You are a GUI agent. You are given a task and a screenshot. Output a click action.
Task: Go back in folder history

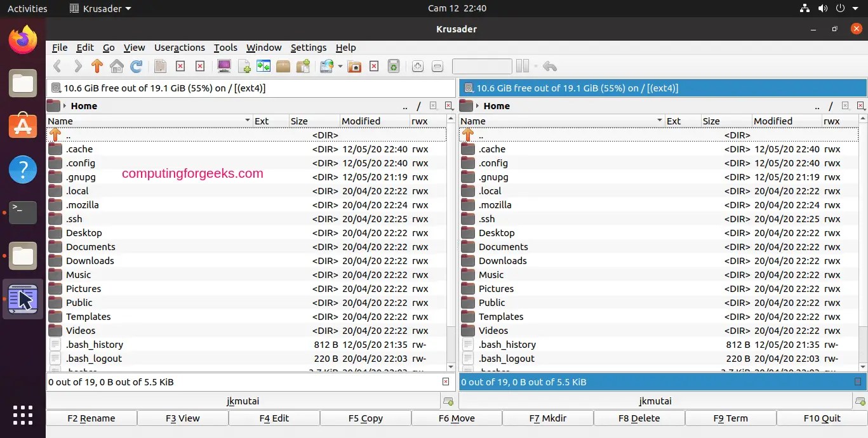tap(57, 66)
